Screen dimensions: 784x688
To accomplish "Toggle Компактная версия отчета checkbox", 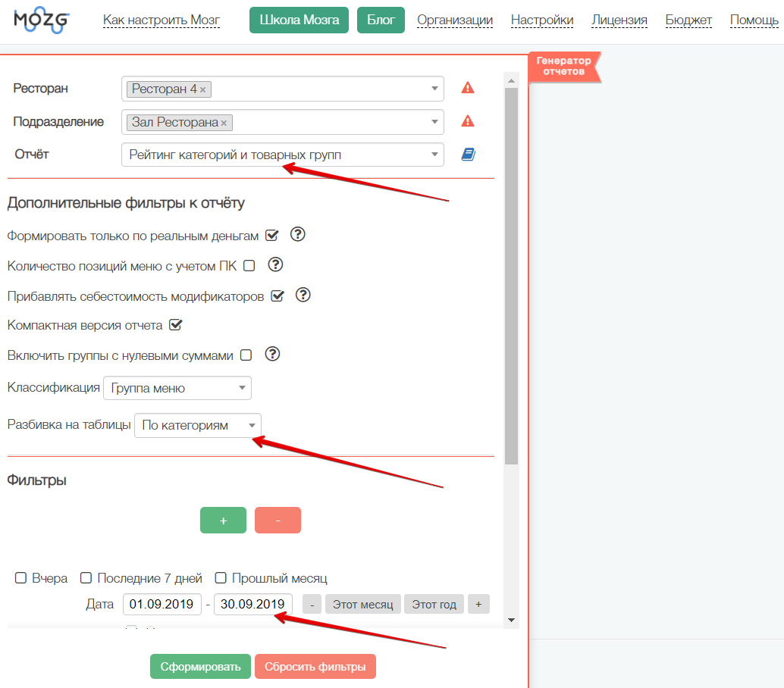I will (175, 325).
